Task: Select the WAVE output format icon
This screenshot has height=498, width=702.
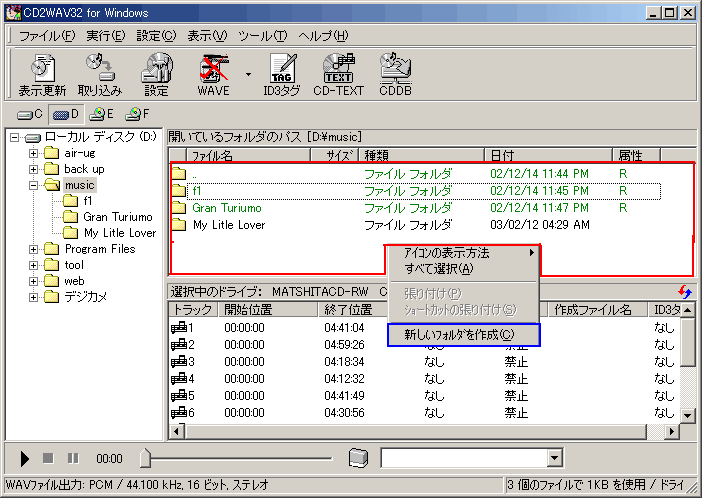Action: coord(213,74)
